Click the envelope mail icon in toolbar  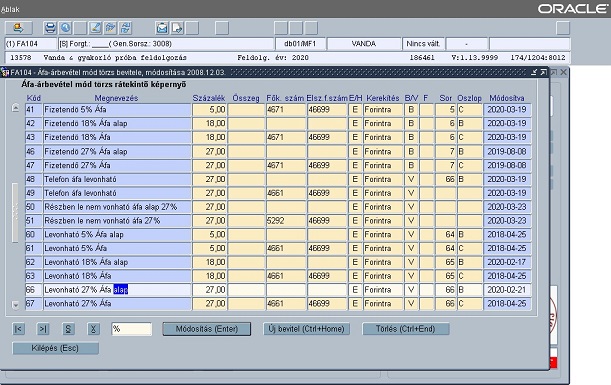coord(162,28)
